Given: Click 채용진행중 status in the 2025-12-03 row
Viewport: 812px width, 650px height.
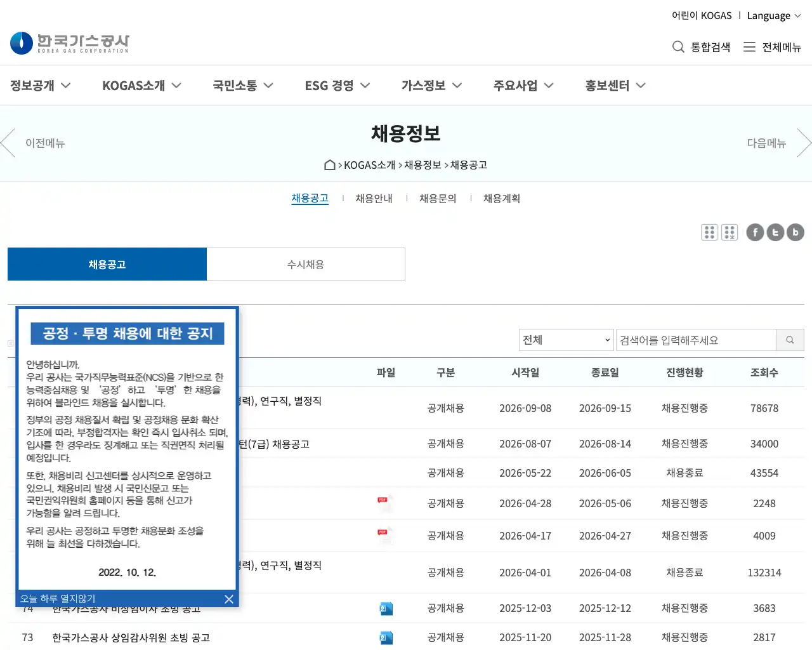Looking at the screenshot, I should (684, 608).
